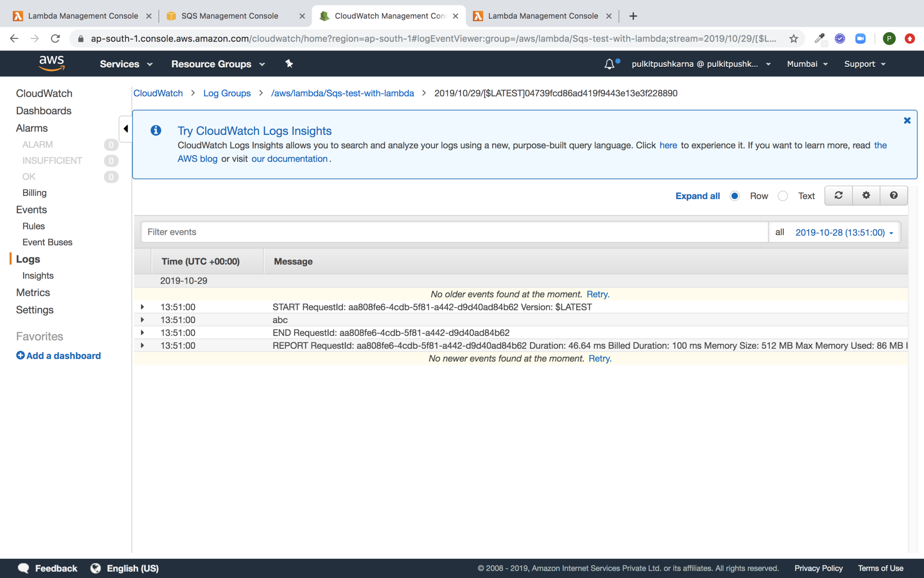924x578 pixels.
Task: Click the log refresh icon button
Action: click(x=838, y=196)
